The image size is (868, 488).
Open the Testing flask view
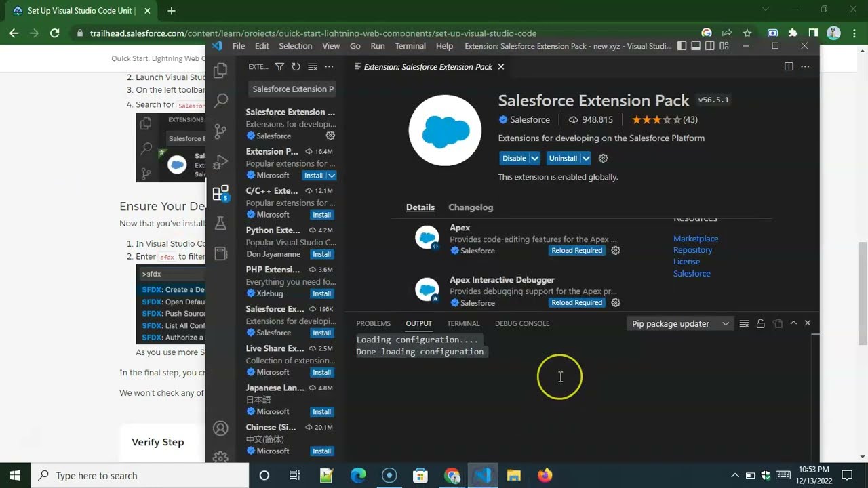point(220,223)
